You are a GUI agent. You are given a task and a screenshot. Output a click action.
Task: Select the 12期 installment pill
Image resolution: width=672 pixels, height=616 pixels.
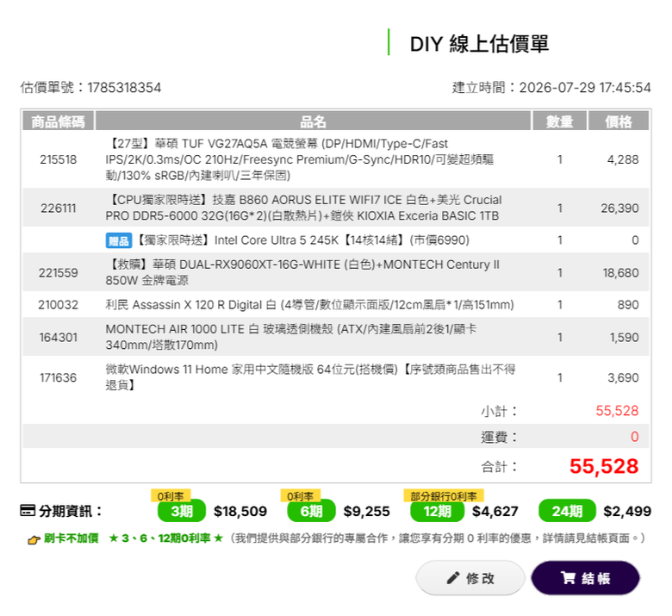point(437,511)
